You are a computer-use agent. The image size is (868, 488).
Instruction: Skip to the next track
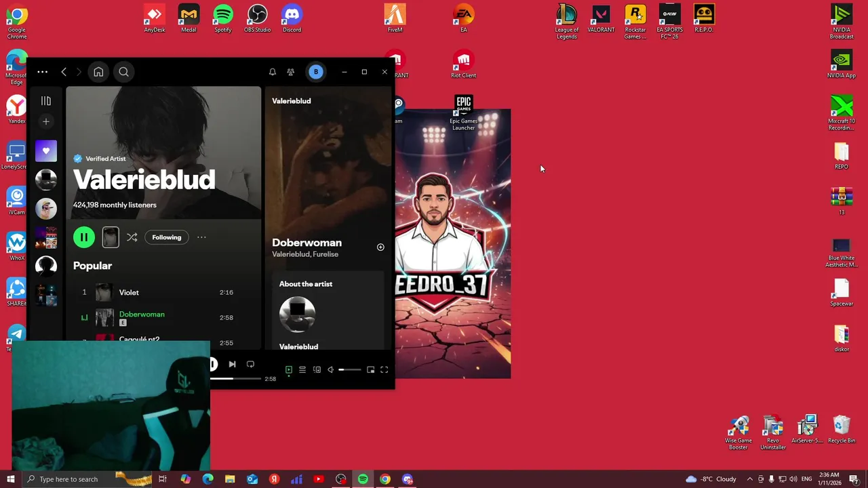232,365
